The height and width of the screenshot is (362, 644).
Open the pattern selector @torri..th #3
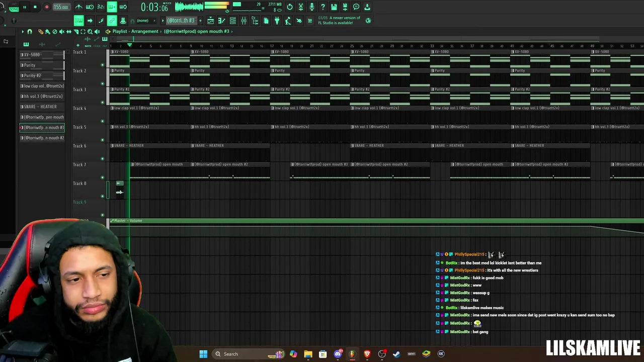(x=181, y=21)
